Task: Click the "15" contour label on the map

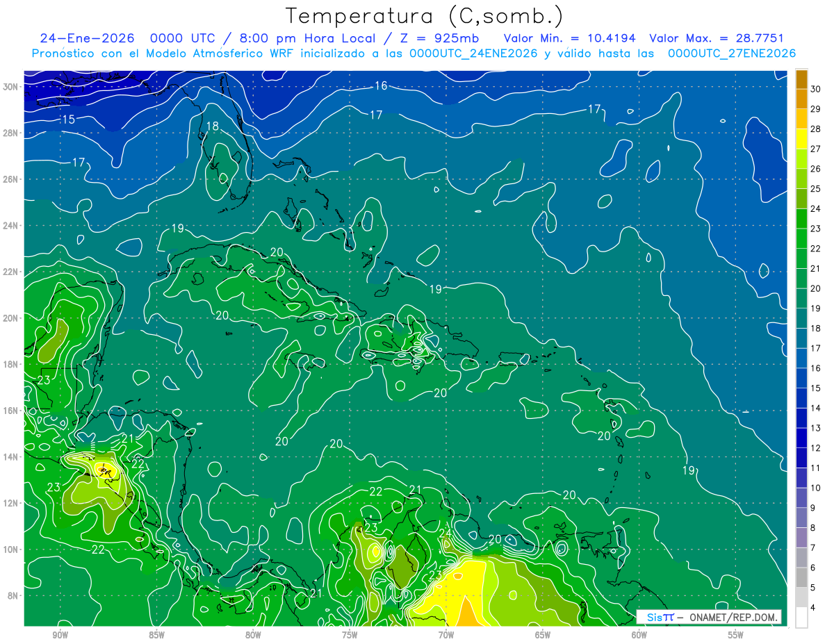Action: pos(68,119)
